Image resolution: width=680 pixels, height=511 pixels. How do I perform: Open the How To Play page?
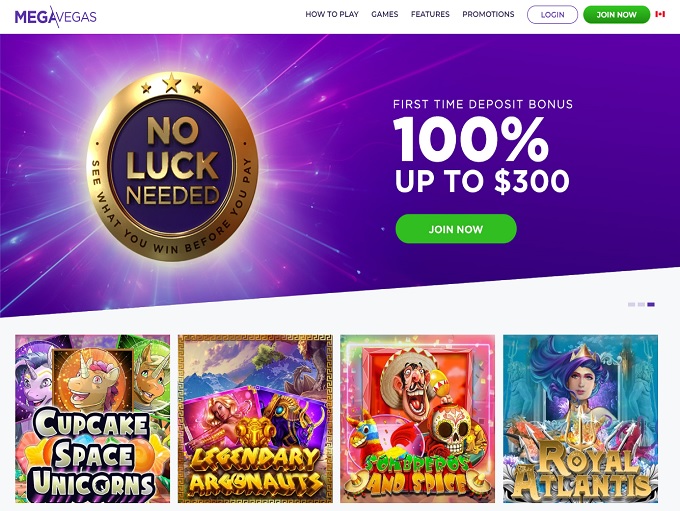click(332, 15)
